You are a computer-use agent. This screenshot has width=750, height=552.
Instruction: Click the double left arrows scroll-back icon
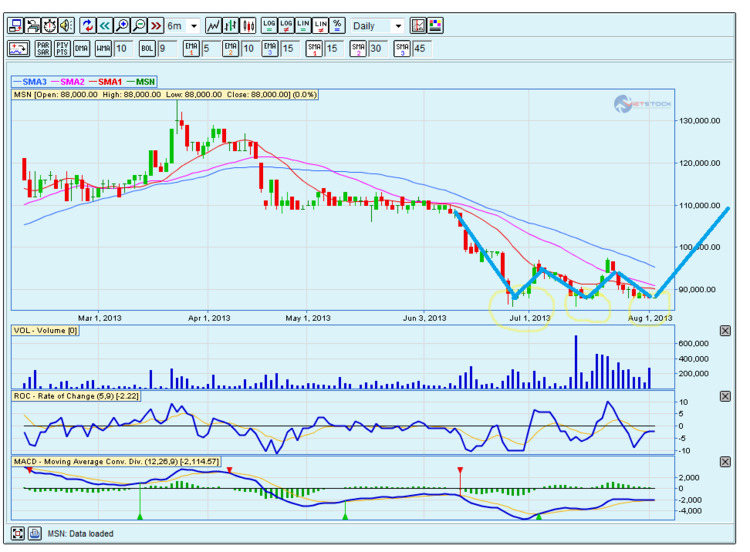click(105, 25)
